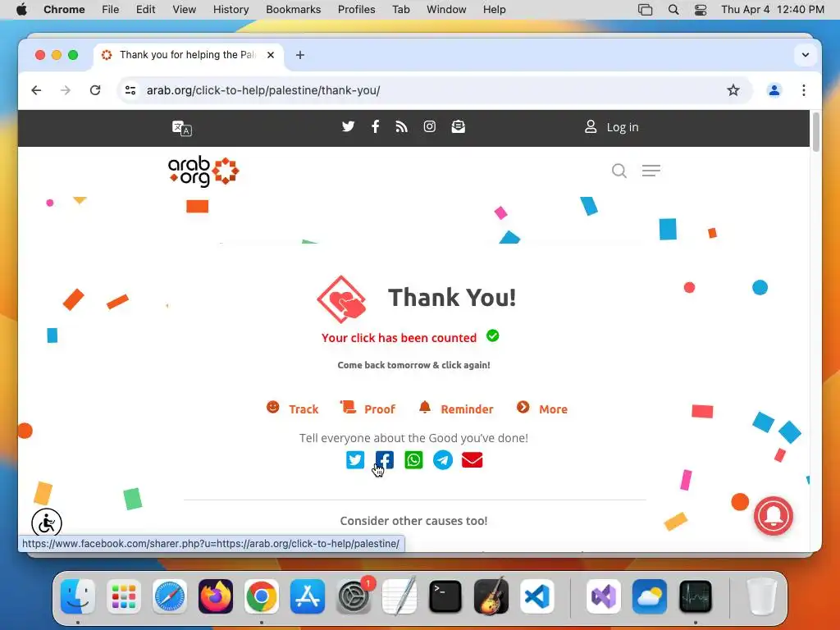This screenshot has width=840, height=630.
Task: Open the Profiles menu
Action: tap(356, 9)
